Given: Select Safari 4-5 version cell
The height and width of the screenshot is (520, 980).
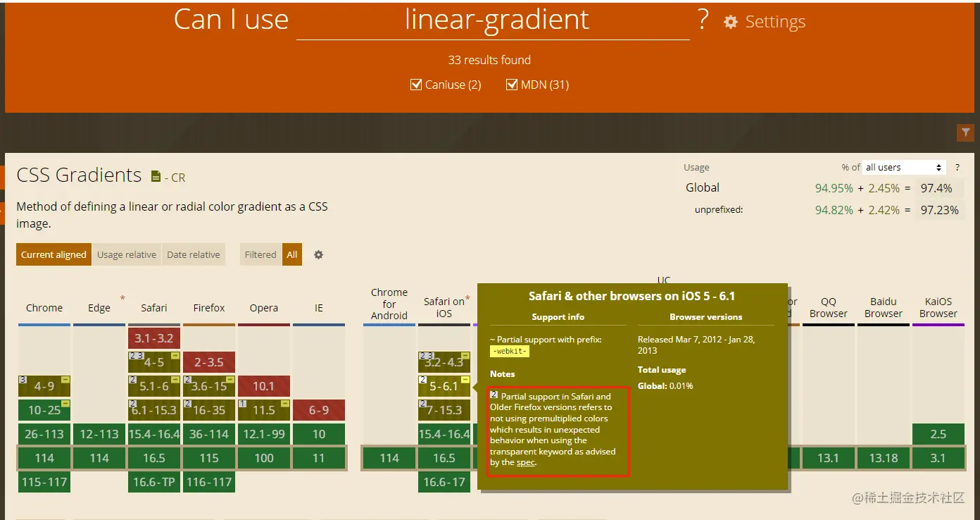Looking at the screenshot, I should (154, 362).
